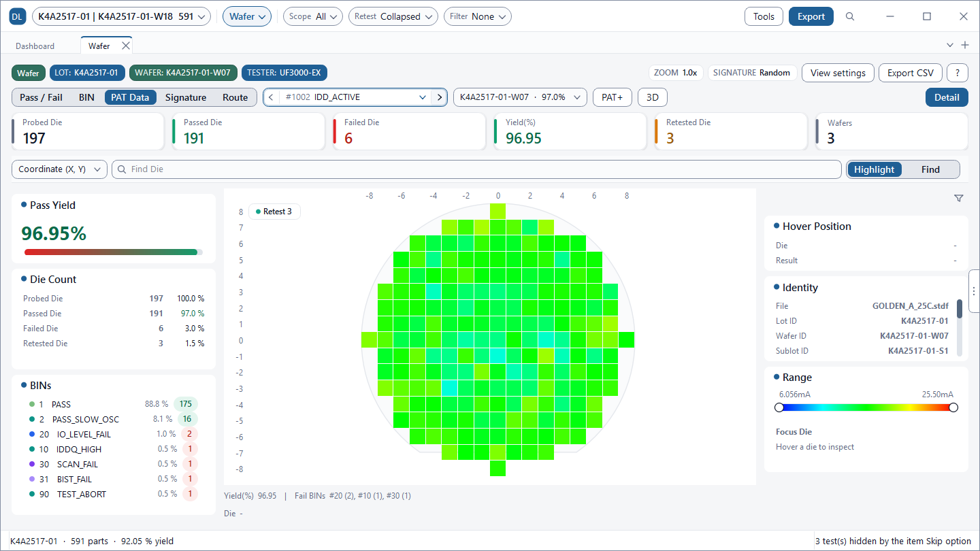Select Signature view mode
980x551 pixels.
(186, 97)
